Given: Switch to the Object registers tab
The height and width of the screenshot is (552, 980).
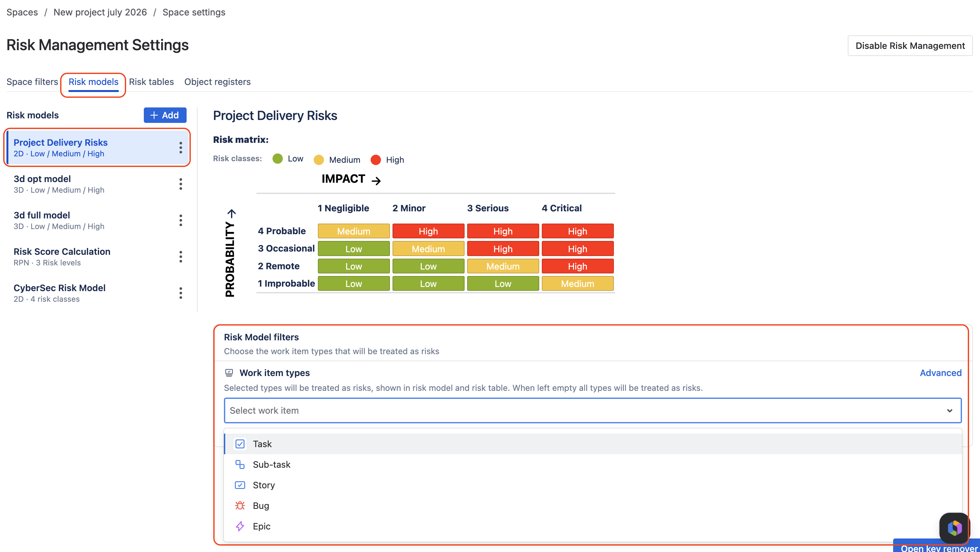Looking at the screenshot, I should click(x=217, y=82).
